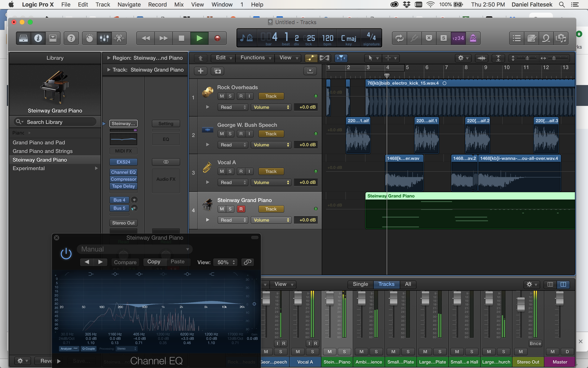Open the Note Pads button
The image size is (588, 368).
click(x=531, y=38)
